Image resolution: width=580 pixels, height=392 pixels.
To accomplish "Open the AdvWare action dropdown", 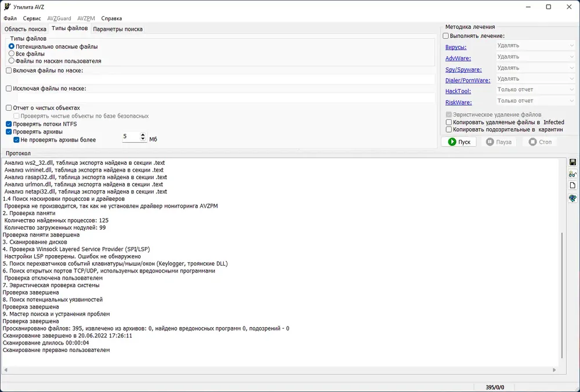I will click(x=535, y=57).
